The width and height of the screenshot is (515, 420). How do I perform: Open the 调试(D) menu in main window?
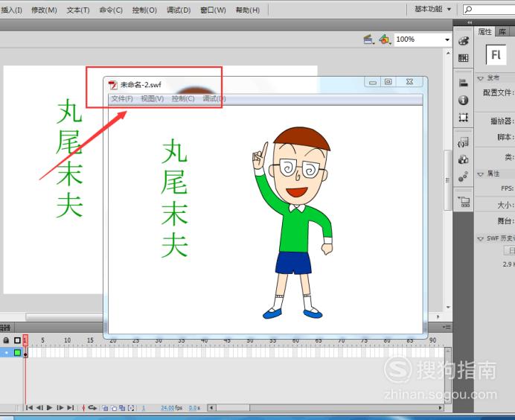pos(179,10)
